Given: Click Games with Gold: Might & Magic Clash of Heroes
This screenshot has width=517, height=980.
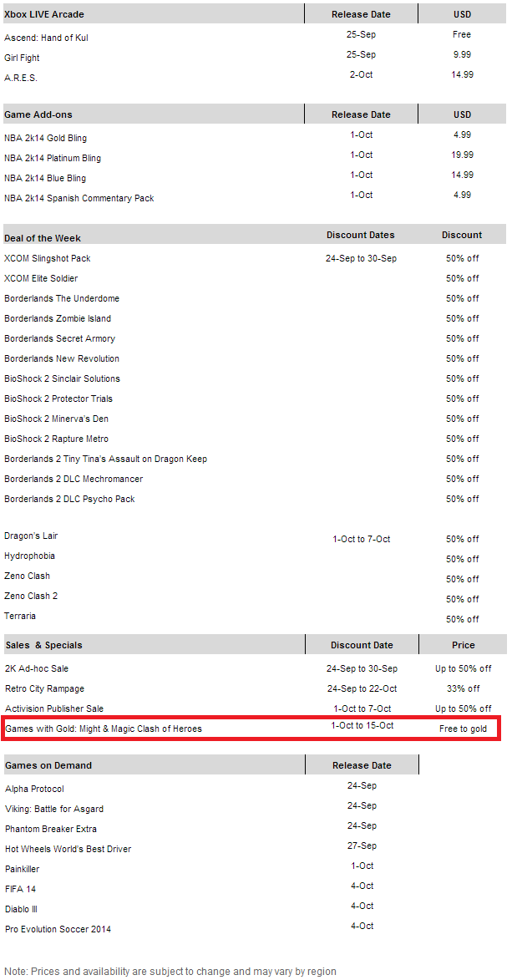Looking at the screenshot, I should click(x=104, y=729).
